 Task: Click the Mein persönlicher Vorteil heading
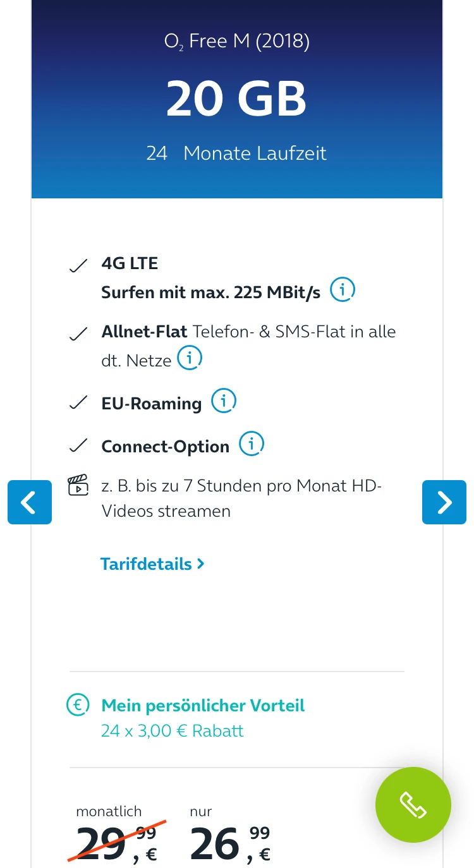click(203, 705)
